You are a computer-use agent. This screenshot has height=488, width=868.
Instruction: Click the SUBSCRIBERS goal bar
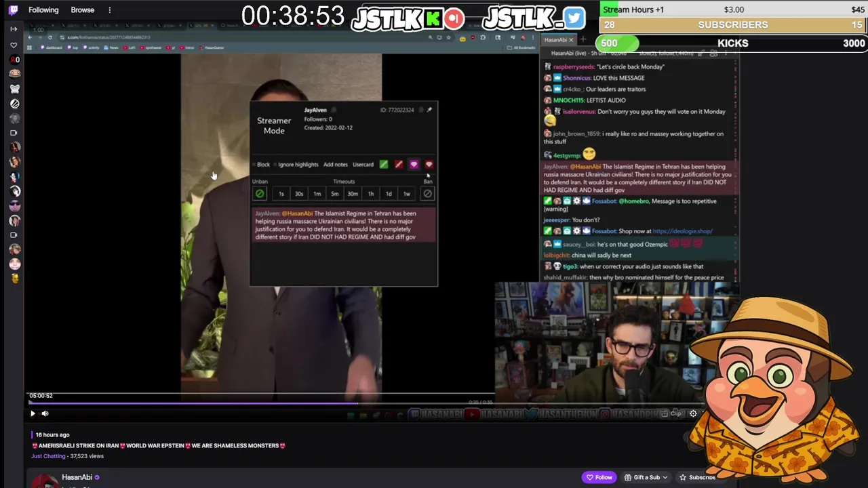click(733, 24)
